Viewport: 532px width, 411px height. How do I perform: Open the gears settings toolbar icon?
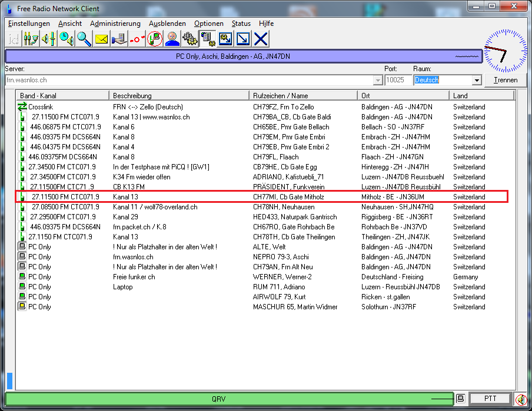[x=190, y=39]
